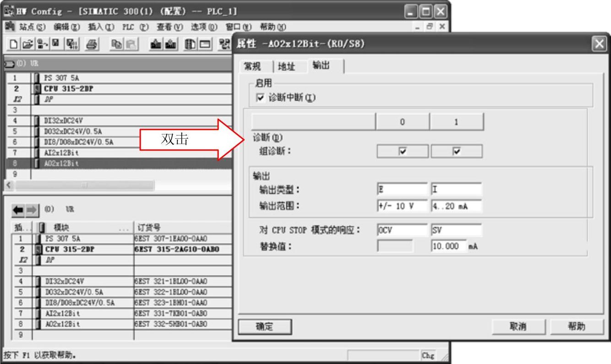Close the AO2x12Bit properties dialog
This screenshot has width=611, height=364.
coord(600,43)
